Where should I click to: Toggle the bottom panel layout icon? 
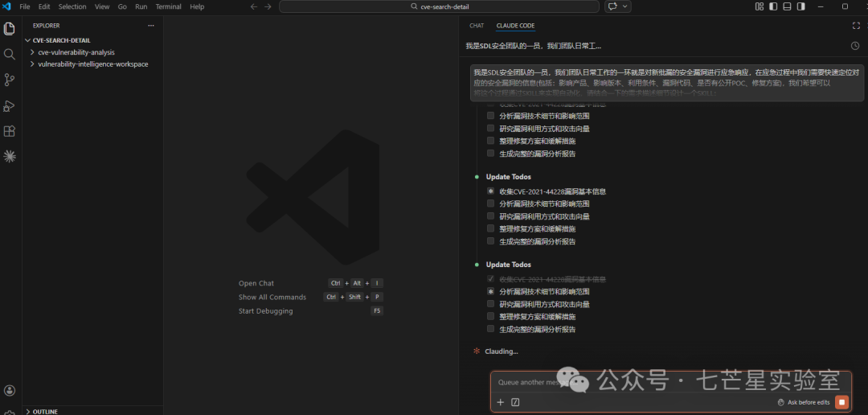(x=787, y=6)
